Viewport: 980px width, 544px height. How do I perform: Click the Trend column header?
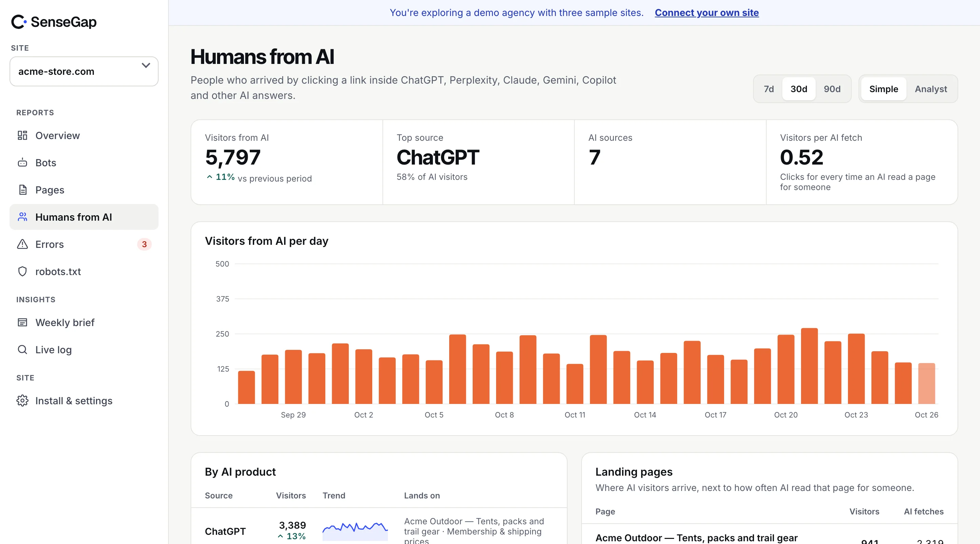tap(333, 495)
